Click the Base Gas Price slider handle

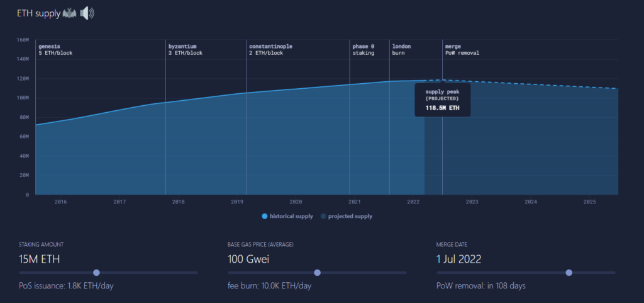[317, 273]
